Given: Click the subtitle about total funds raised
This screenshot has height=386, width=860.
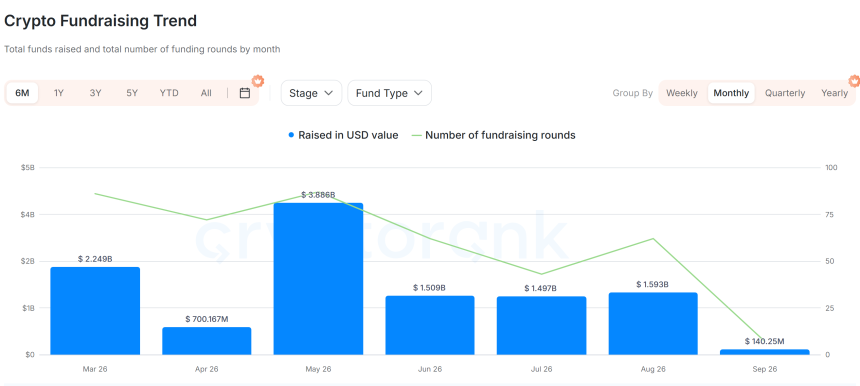Looking at the screenshot, I should [x=142, y=49].
